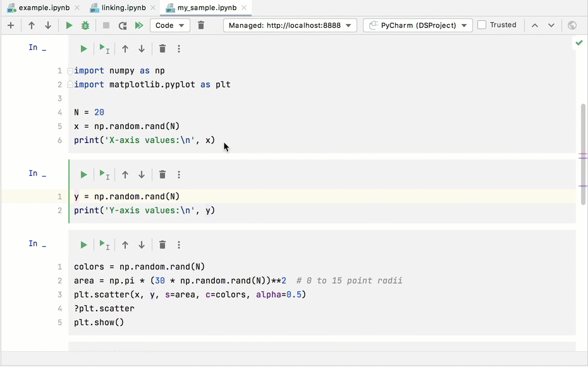Viewport: 588px width, 367px height.
Task: Run the first cell with its play icon
Action: coord(83,49)
